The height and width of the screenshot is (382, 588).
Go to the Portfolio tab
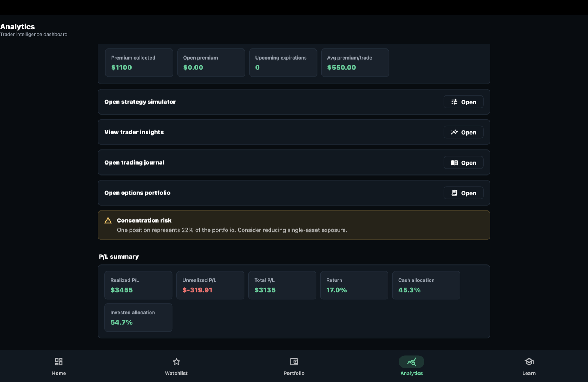tap(294, 366)
